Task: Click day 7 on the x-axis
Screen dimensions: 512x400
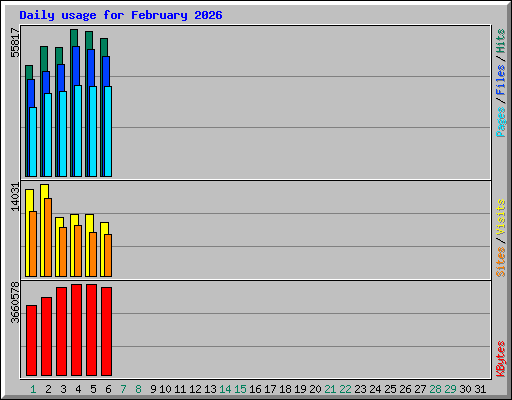Action: click(123, 389)
